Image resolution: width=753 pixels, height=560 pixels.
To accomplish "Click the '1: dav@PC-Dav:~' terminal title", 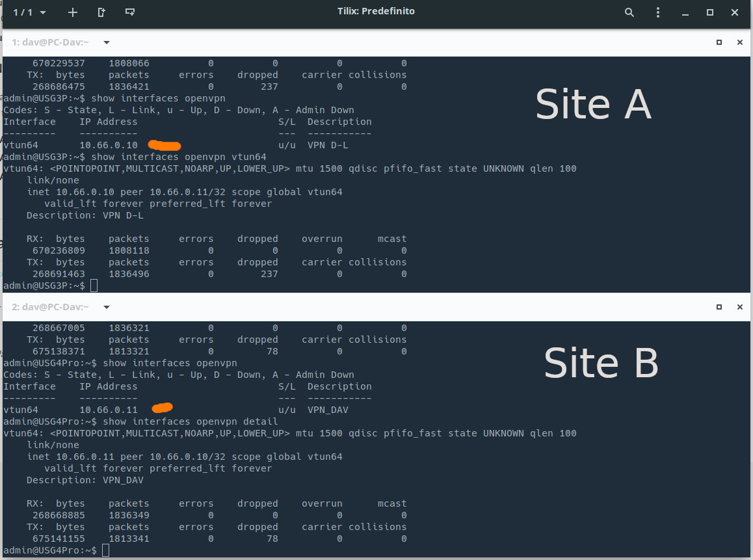I will (x=51, y=42).
